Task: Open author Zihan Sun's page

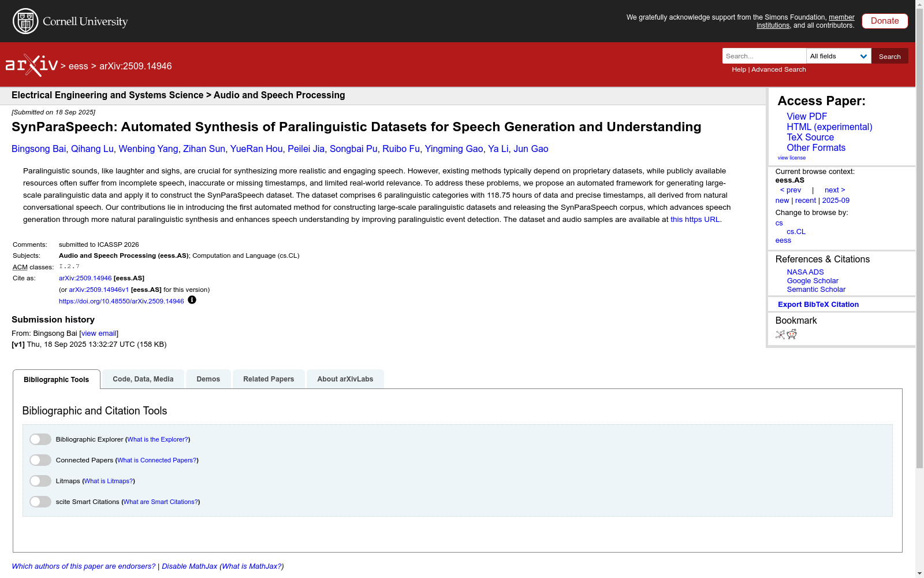Action: [204, 149]
